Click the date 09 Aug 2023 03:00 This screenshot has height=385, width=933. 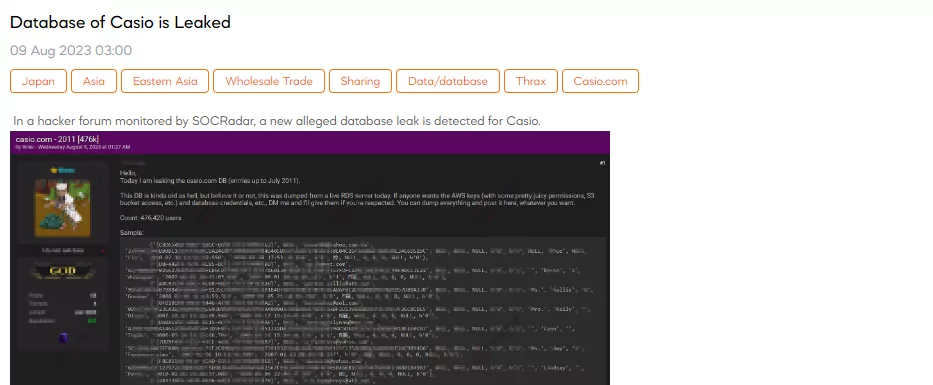[71, 51]
